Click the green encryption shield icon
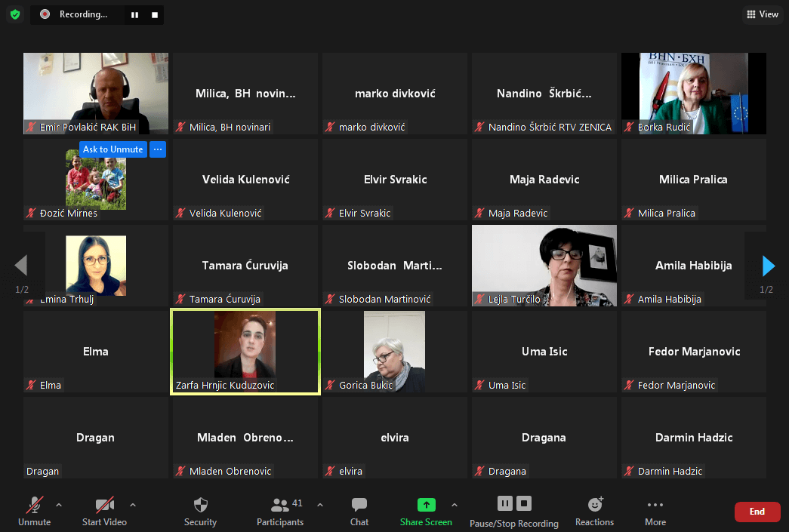This screenshot has height=532, width=789. click(15, 14)
